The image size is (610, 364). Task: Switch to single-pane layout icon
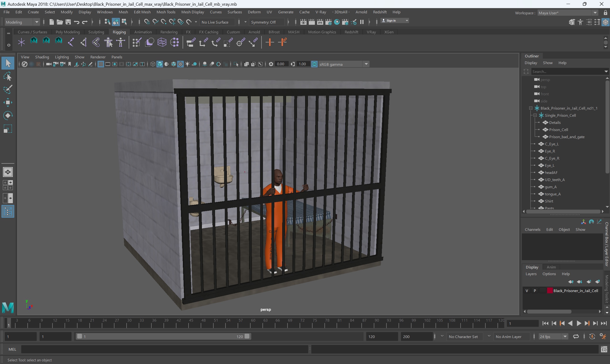coord(8,172)
